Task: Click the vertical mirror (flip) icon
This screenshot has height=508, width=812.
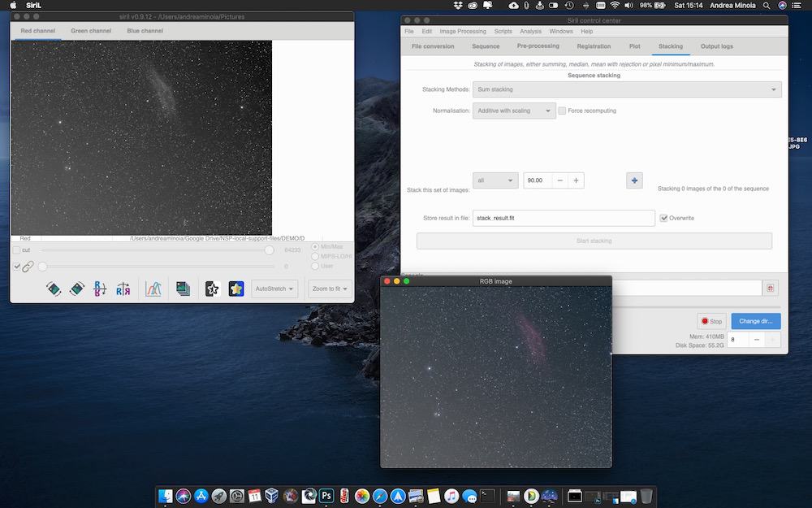Action: point(100,289)
